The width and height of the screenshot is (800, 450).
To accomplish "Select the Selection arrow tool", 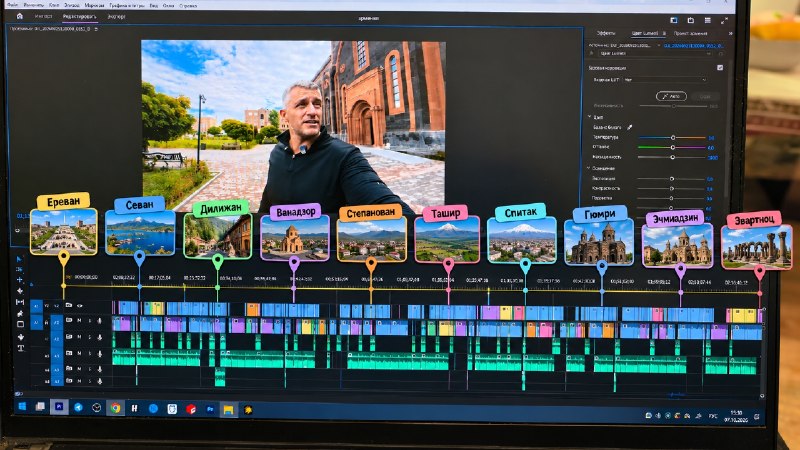I will 20,259.
